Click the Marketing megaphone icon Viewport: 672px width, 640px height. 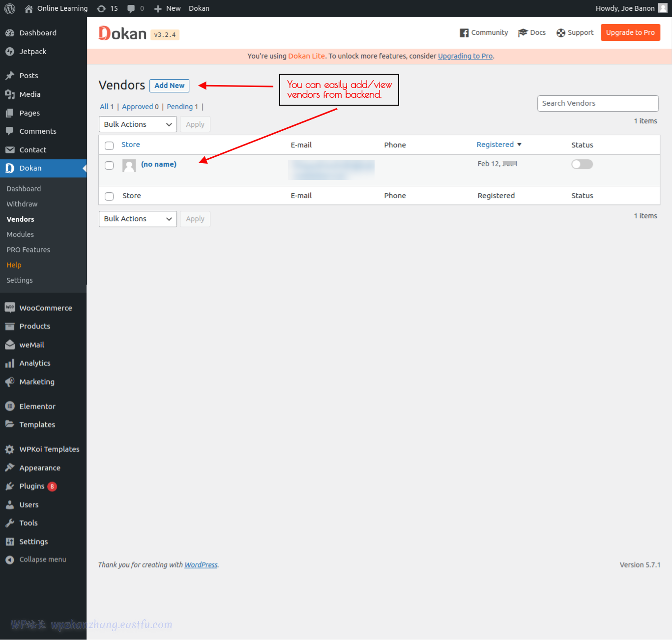(10, 382)
